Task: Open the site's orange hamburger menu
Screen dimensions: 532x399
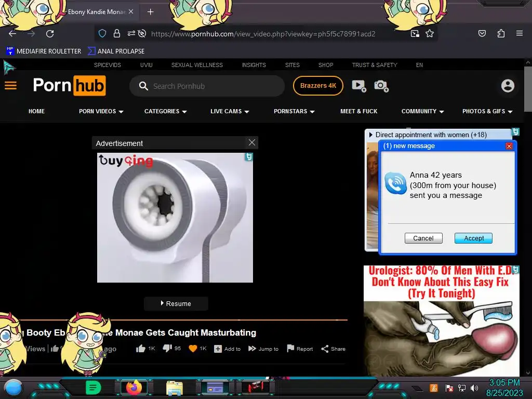Action: pos(10,86)
